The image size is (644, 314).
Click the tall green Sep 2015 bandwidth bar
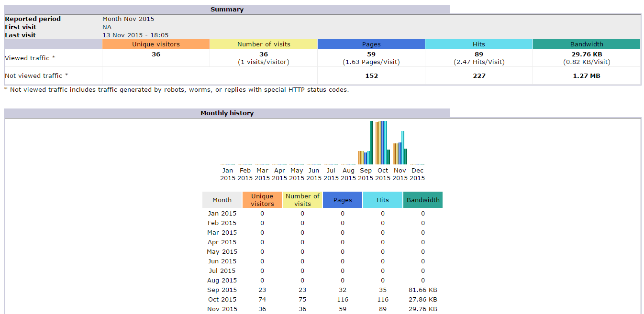[x=371, y=142]
